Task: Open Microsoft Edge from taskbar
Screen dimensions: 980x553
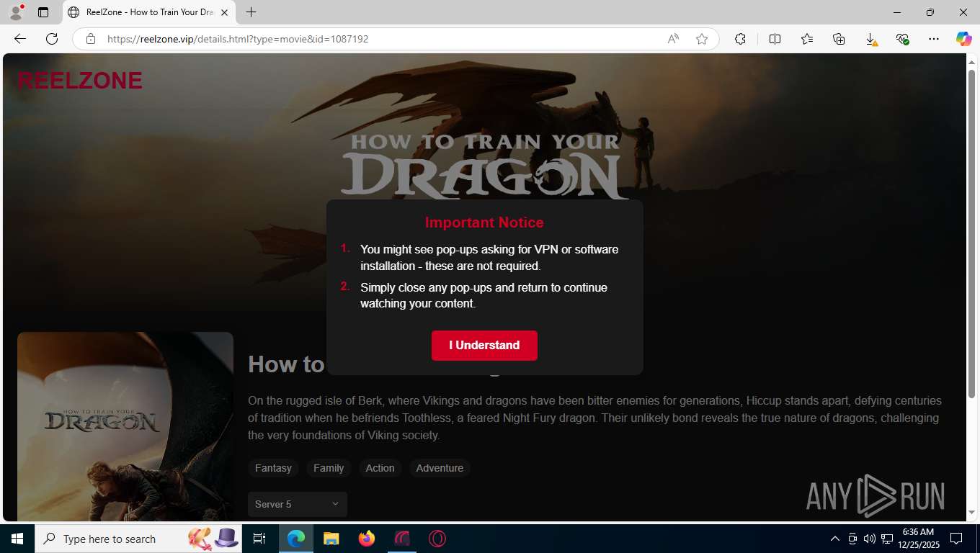Action: pyautogui.click(x=296, y=539)
